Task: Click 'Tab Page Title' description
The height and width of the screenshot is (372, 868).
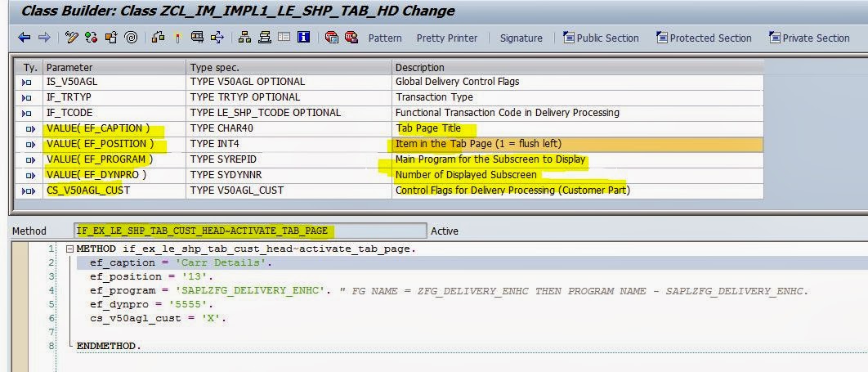Action: (427, 128)
